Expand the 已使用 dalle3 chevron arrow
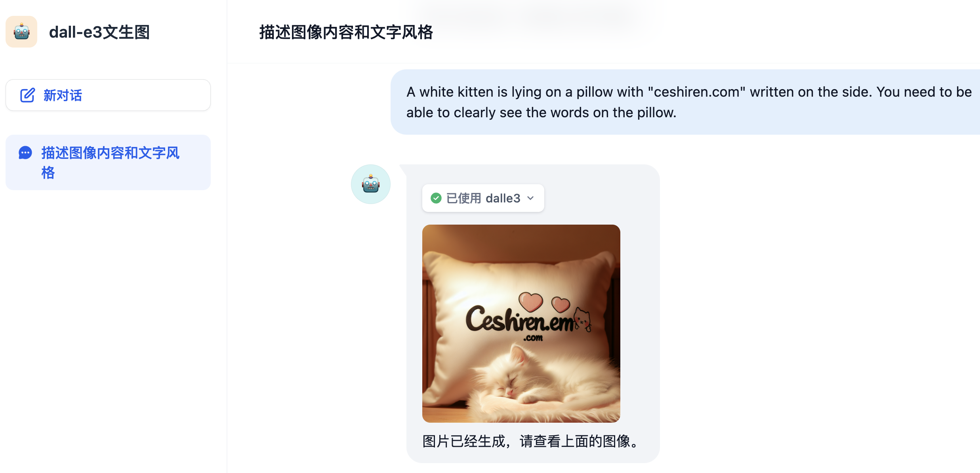Image resolution: width=980 pixels, height=473 pixels. click(x=531, y=198)
